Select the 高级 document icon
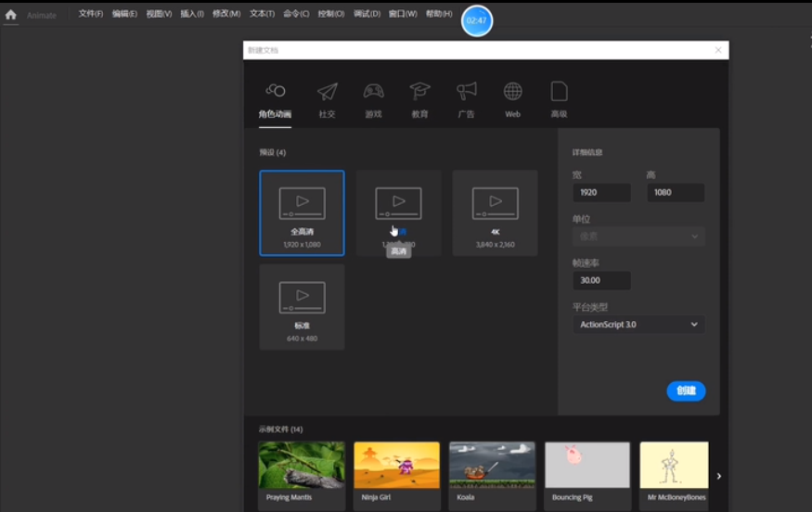Screen dimensions: 812x512 559,92
